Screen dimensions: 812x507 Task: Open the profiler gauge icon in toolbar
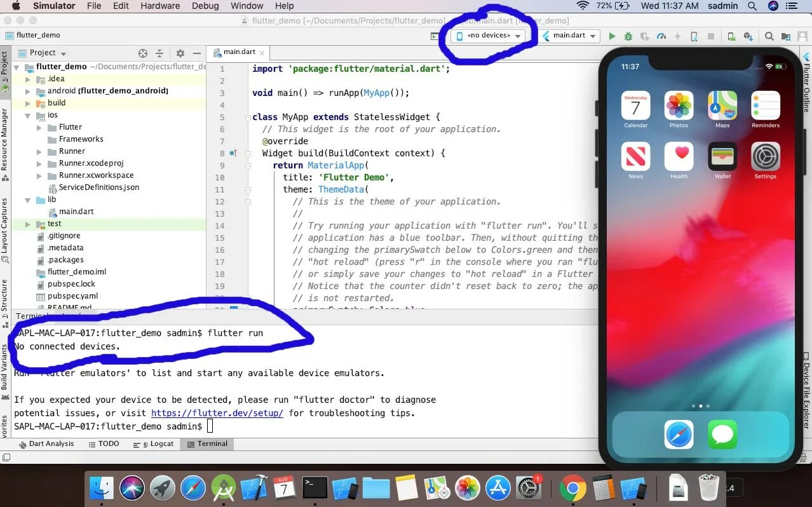[661, 36]
